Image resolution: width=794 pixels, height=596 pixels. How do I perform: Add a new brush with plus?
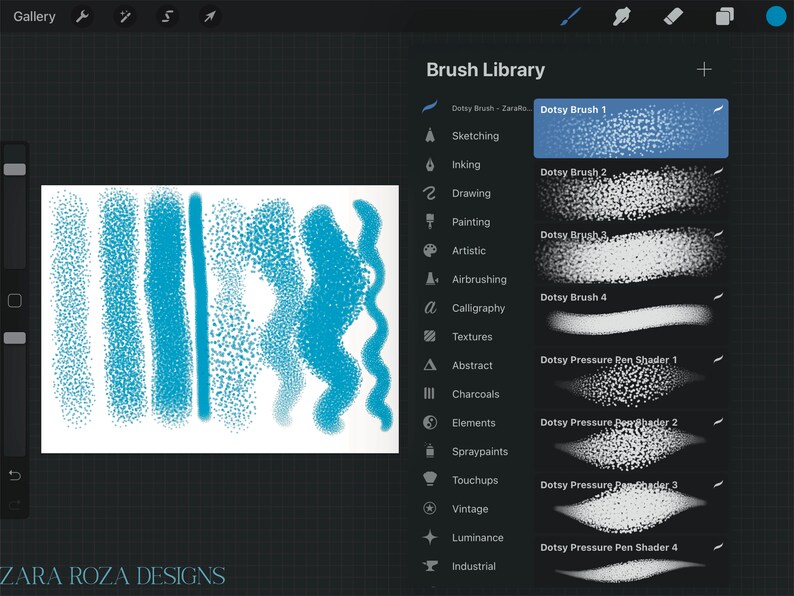pyautogui.click(x=704, y=69)
